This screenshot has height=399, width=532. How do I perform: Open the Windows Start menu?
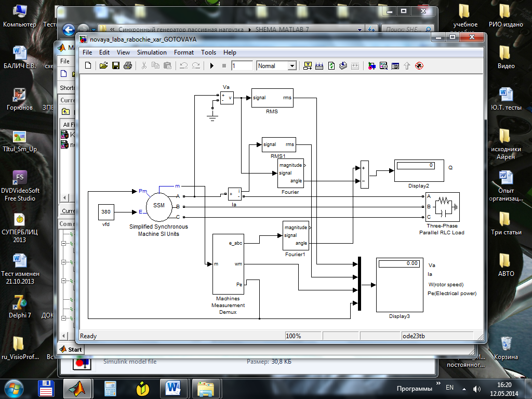[x=13, y=389]
